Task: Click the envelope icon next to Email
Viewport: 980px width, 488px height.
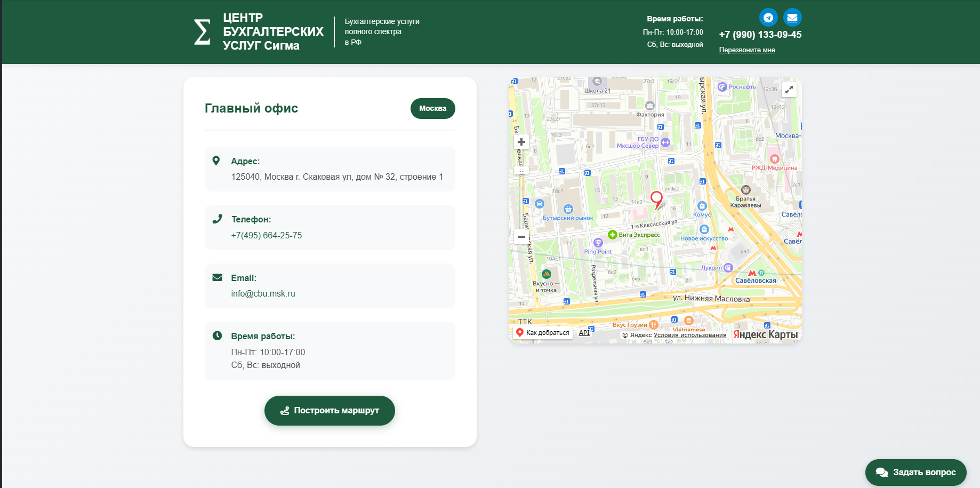Action: click(217, 277)
